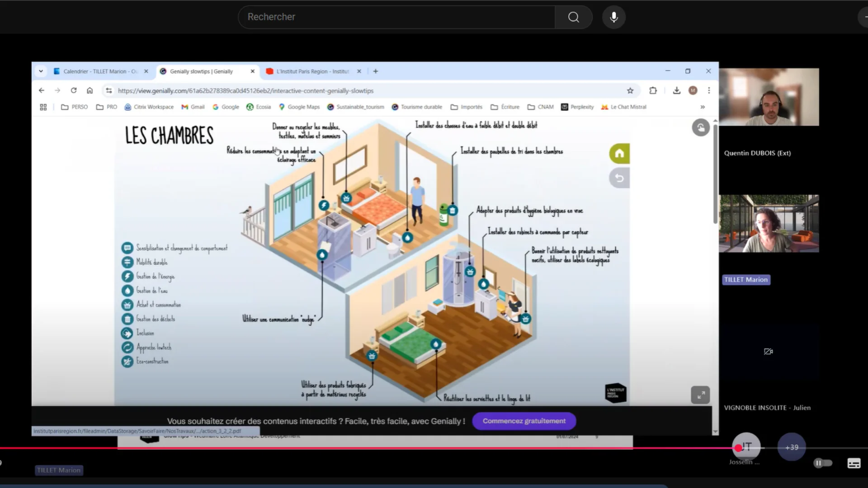The height and width of the screenshot is (488, 868).
Task: Toggle the Inclusion legend filter
Action: (x=127, y=333)
